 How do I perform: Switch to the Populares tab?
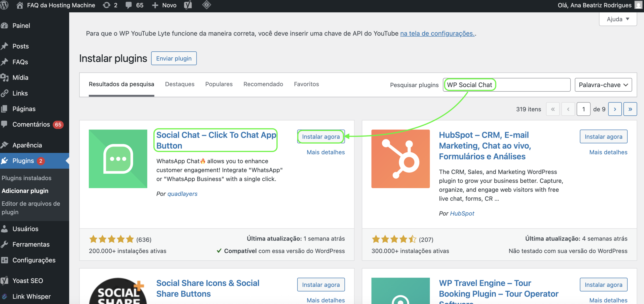219,84
